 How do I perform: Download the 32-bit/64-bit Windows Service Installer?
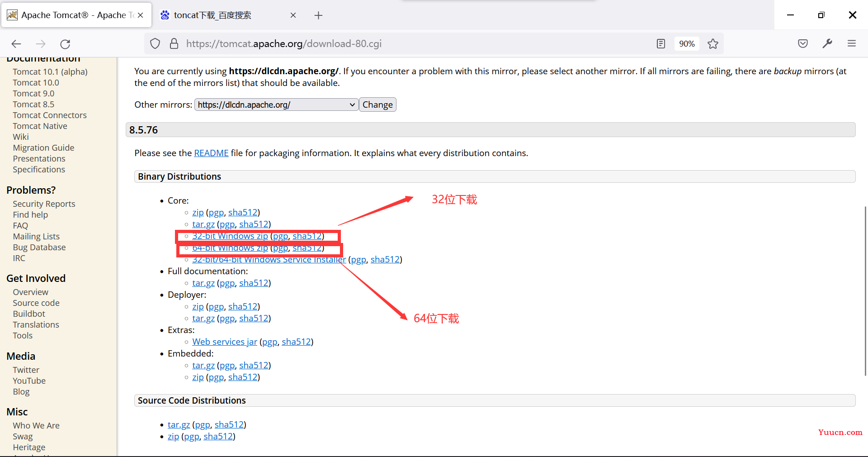point(269,259)
